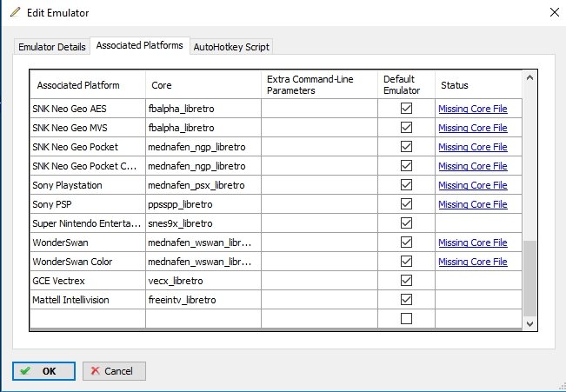The image size is (566, 392).
Task: Click the fbalpha_libretro core for Neo Geo AES
Action: point(203,109)
